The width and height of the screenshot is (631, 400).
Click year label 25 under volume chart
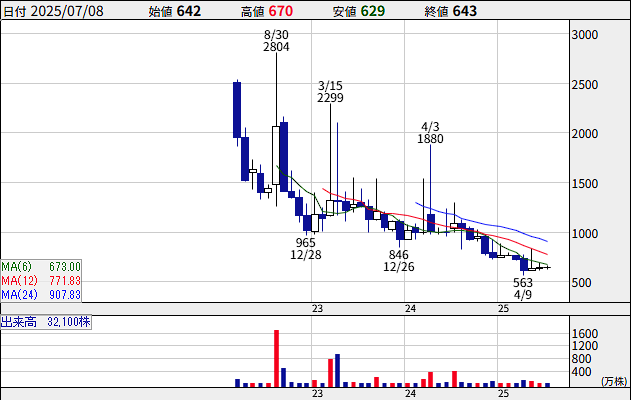(503, 394)
